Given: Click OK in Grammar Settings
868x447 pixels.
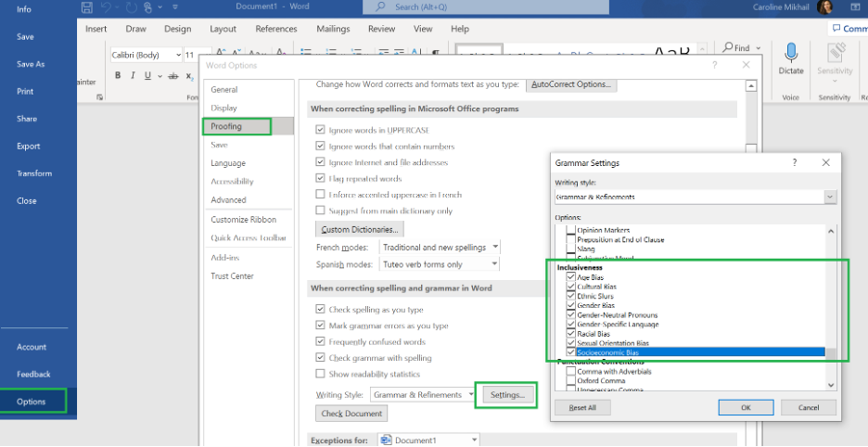Looking at the screenshot, I should click(x=746, y=407).
